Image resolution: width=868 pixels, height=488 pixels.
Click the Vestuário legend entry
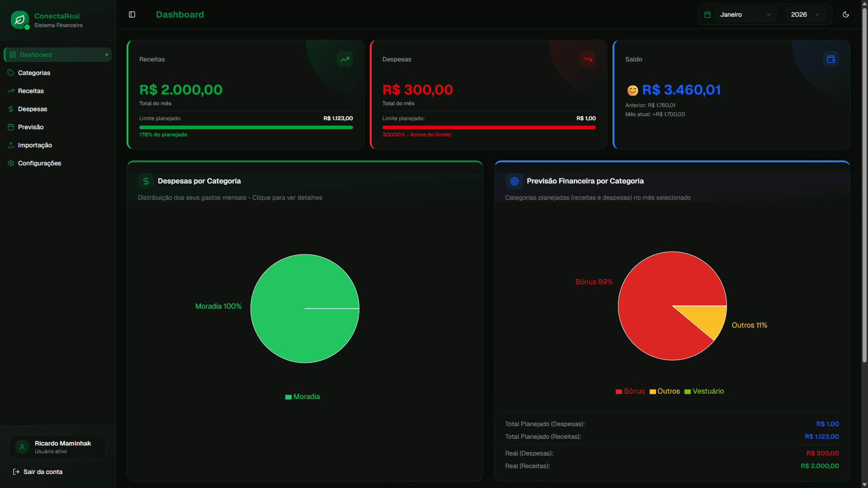coord(704,391)
